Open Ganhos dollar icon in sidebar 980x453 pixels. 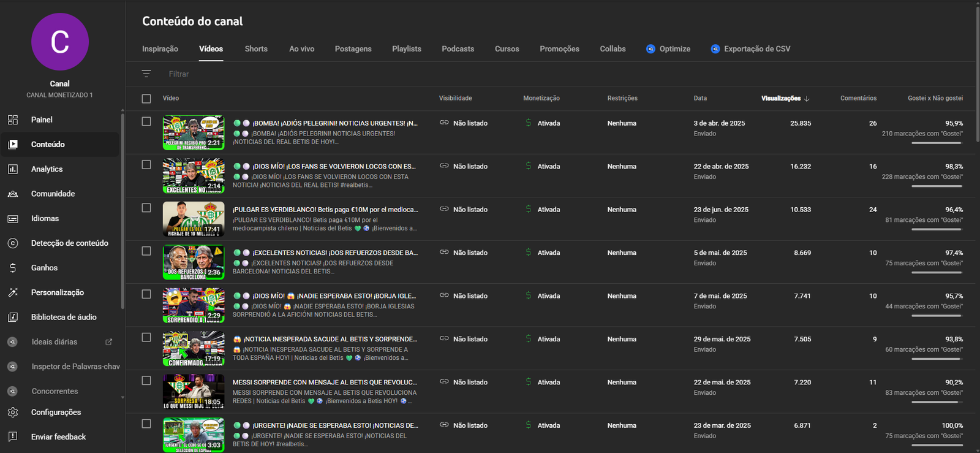[x=13, y=268]
